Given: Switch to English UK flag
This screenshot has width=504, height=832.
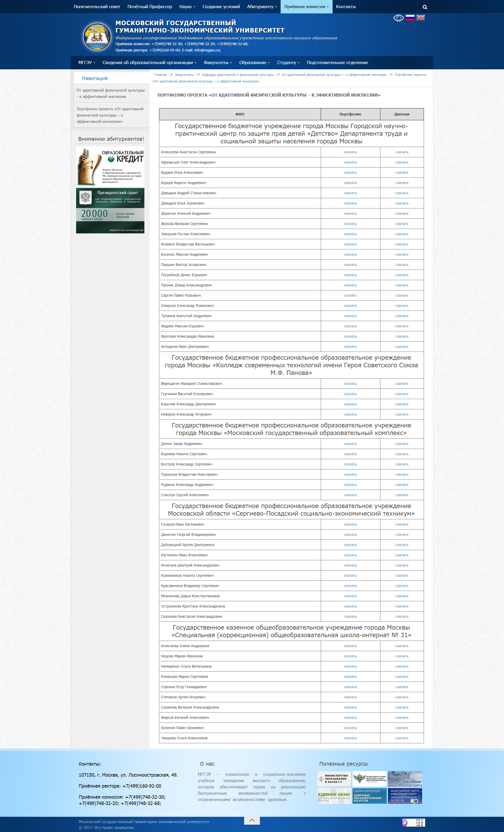Looking at the screenshot, I should (x=421, y=18).
